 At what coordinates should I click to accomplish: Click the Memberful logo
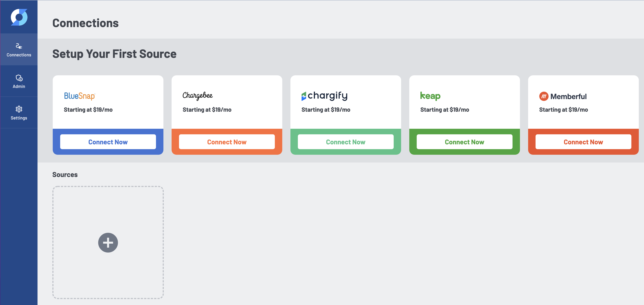pos(563,96)
